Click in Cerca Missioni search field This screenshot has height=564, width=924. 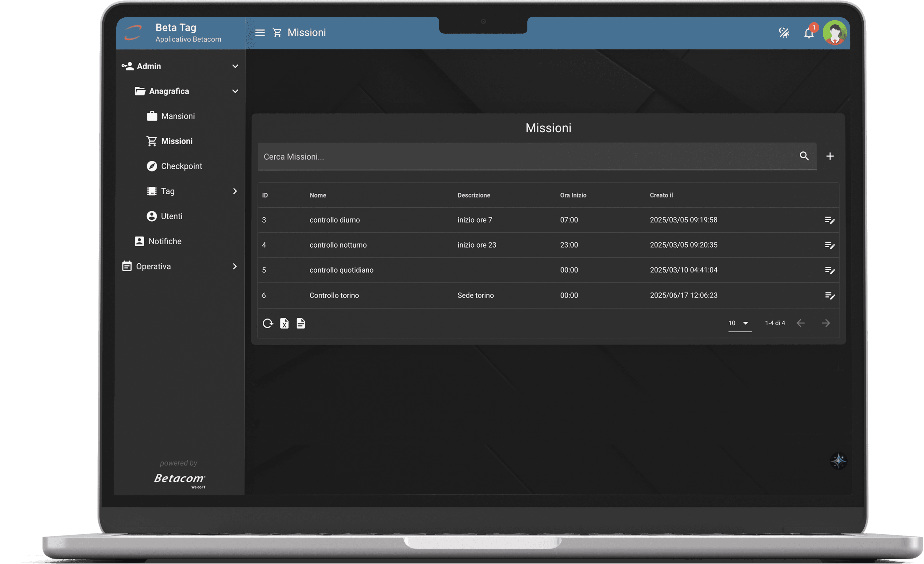point(525,157)
